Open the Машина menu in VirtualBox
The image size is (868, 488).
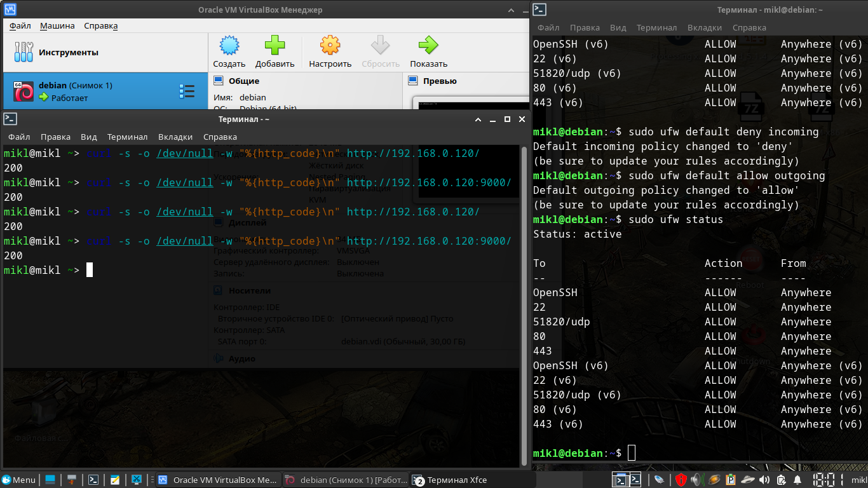[x=57, y=26]
